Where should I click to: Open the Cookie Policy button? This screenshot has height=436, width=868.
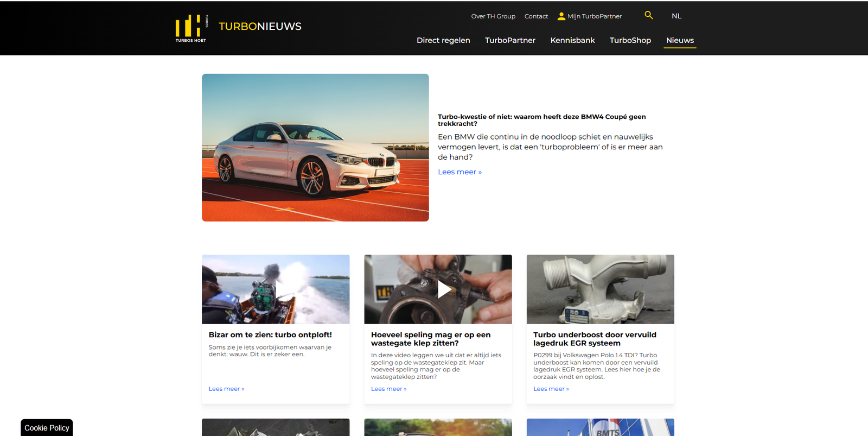pyautogui.click(x=47, y=428)
